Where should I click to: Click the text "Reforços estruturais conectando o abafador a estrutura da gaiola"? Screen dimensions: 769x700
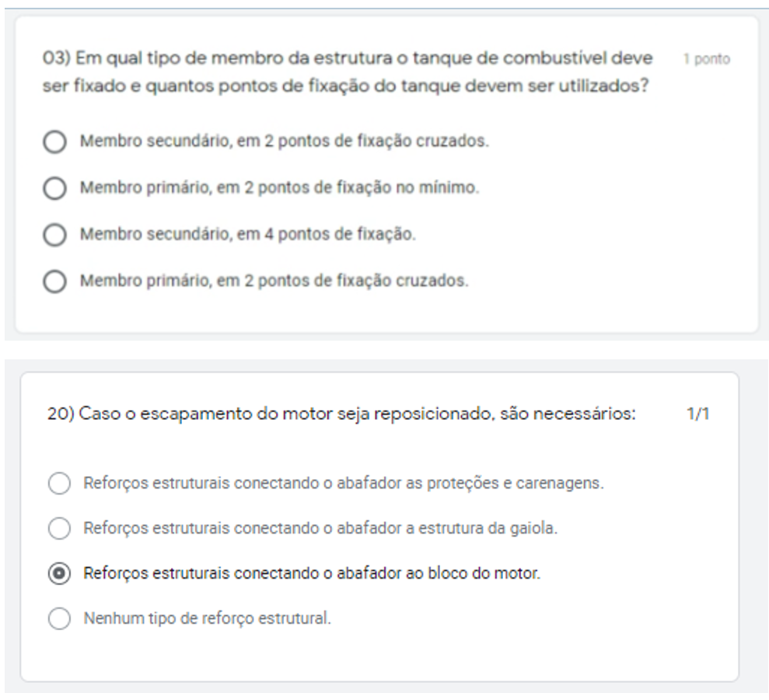pyautogui.click(x=320, y=529)
